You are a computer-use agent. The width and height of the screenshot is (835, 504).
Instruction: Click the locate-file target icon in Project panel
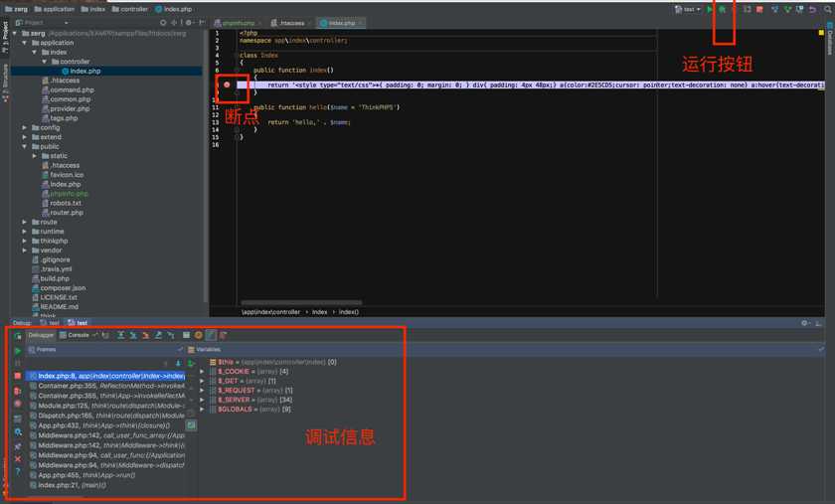coord(163,23)
